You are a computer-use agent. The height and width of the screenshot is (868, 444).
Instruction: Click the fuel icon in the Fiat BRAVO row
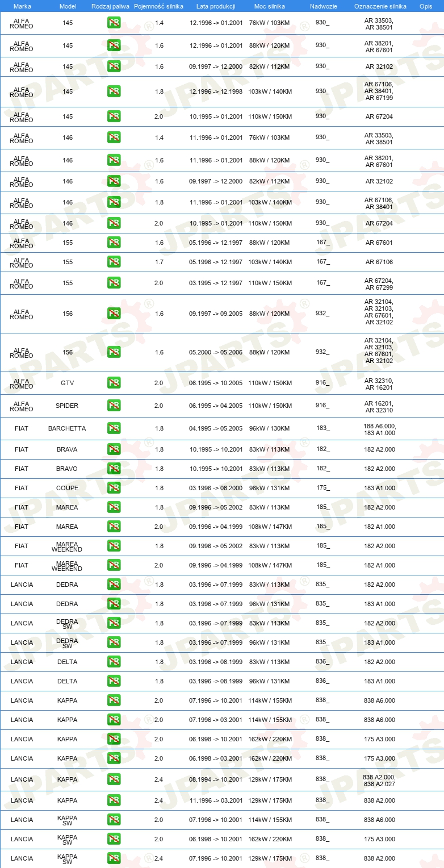(x=114, y=468)
